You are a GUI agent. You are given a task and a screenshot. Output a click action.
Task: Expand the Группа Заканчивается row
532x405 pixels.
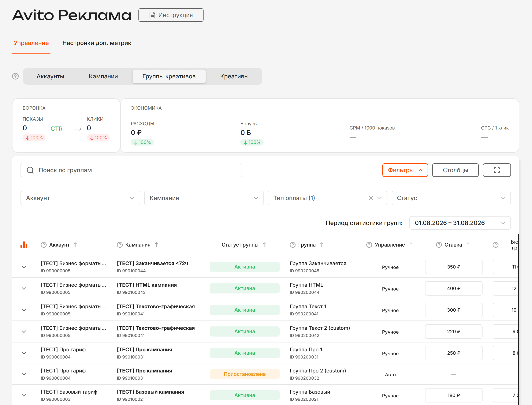tap(24, 267)
